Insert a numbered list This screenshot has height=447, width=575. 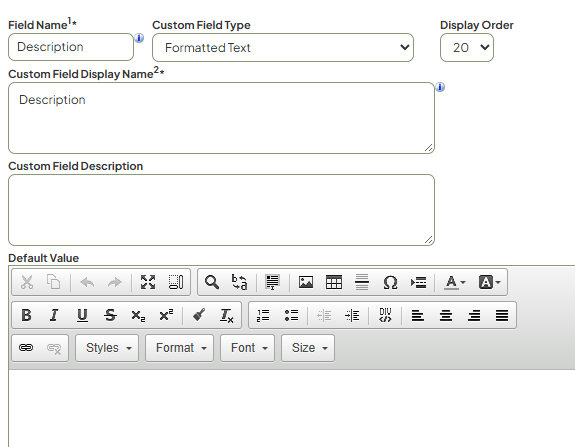(x=263, y=315)
